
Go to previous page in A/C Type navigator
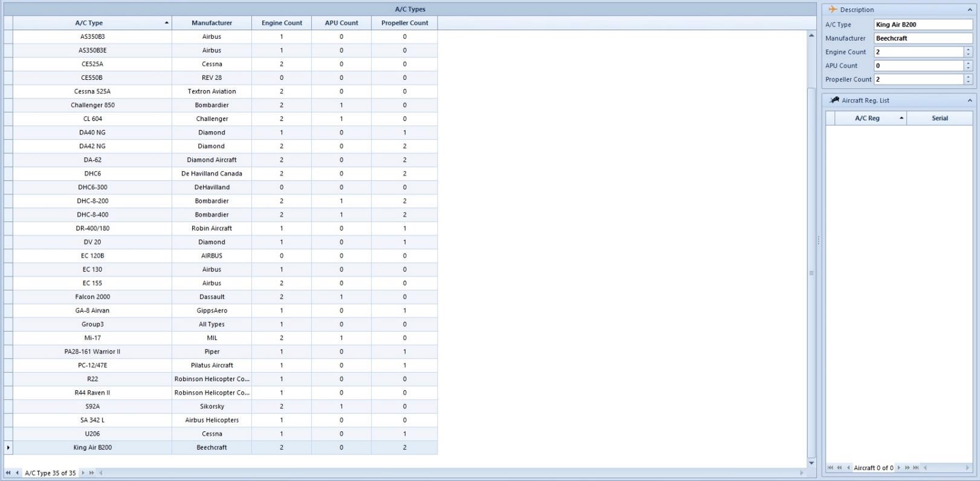[8, 473]
